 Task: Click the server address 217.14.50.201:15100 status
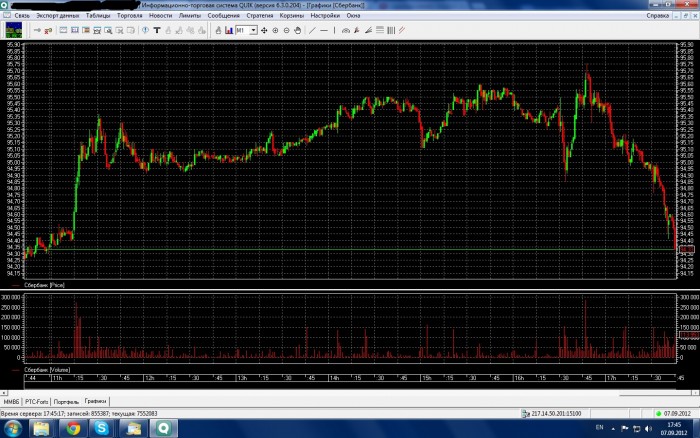556,414
